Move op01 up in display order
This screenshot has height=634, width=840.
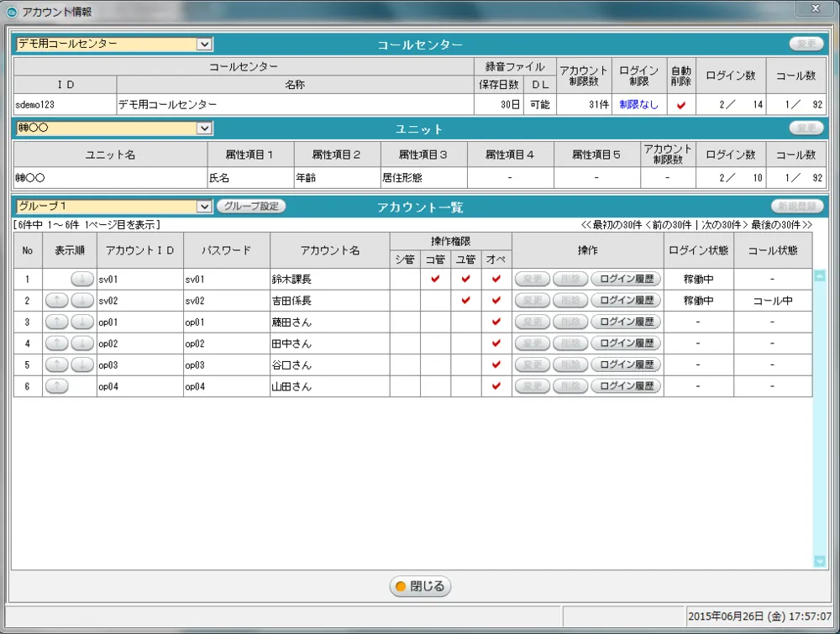pos(57,322)
